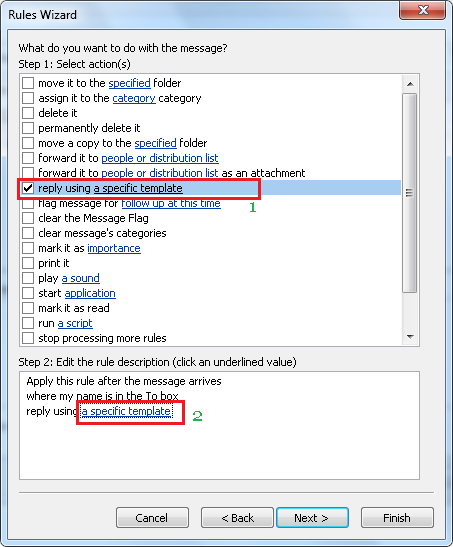
Task: Click 'where my name is in the To box' text
Action: (102, 396)
